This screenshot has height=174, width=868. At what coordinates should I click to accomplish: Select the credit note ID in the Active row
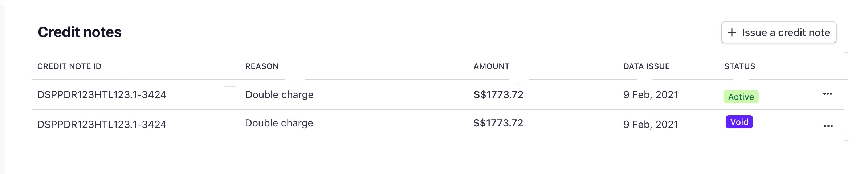(x=102, y=95)
